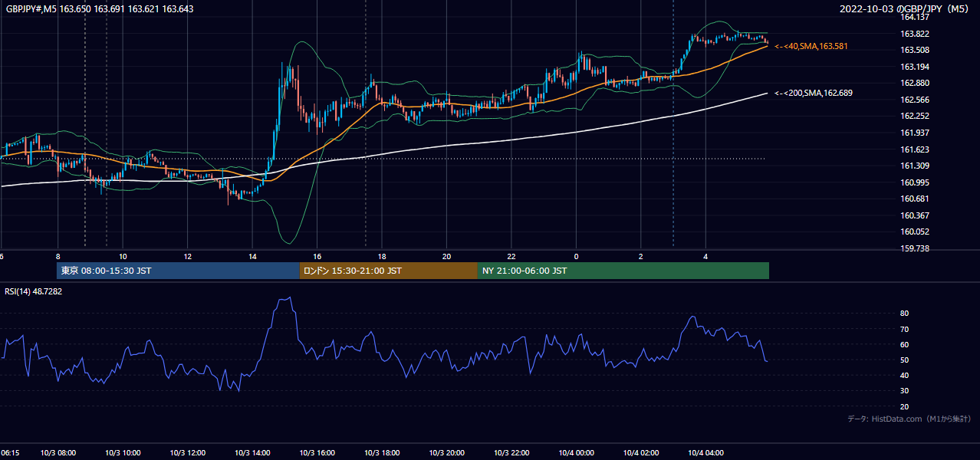Select hour label 12 above the session bars

[188, 256]
